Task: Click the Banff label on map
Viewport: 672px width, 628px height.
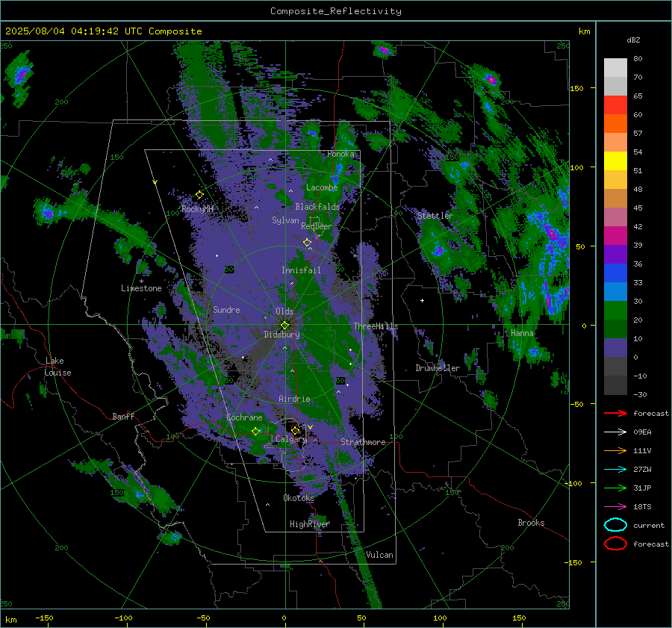Action: [x=123, y=417]
